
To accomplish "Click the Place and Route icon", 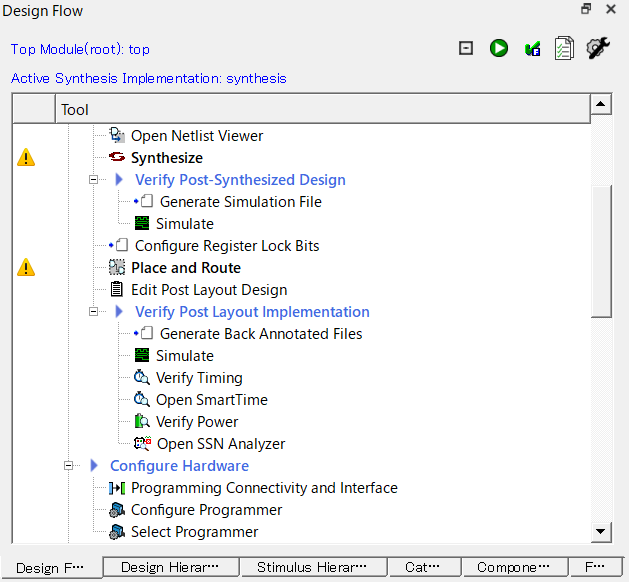I will click(117, 268).
